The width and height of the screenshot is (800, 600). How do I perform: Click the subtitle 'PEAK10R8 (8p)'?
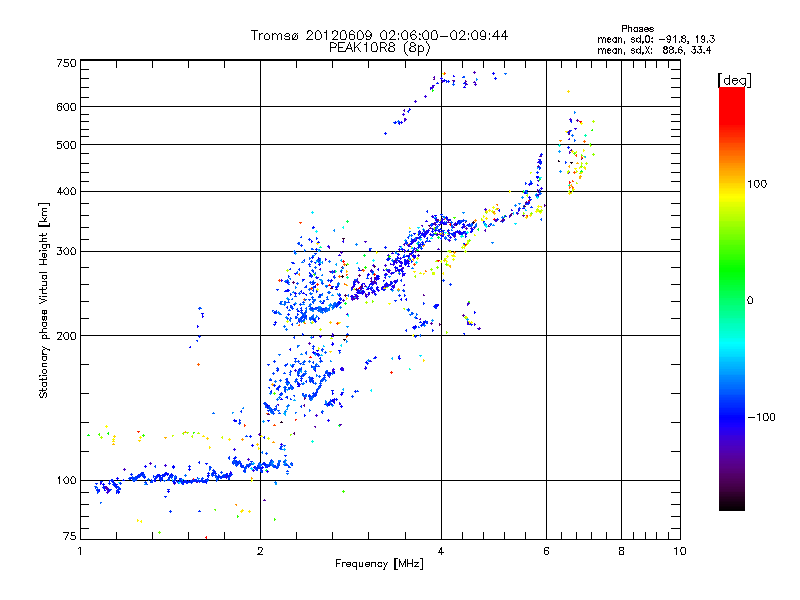379,48
